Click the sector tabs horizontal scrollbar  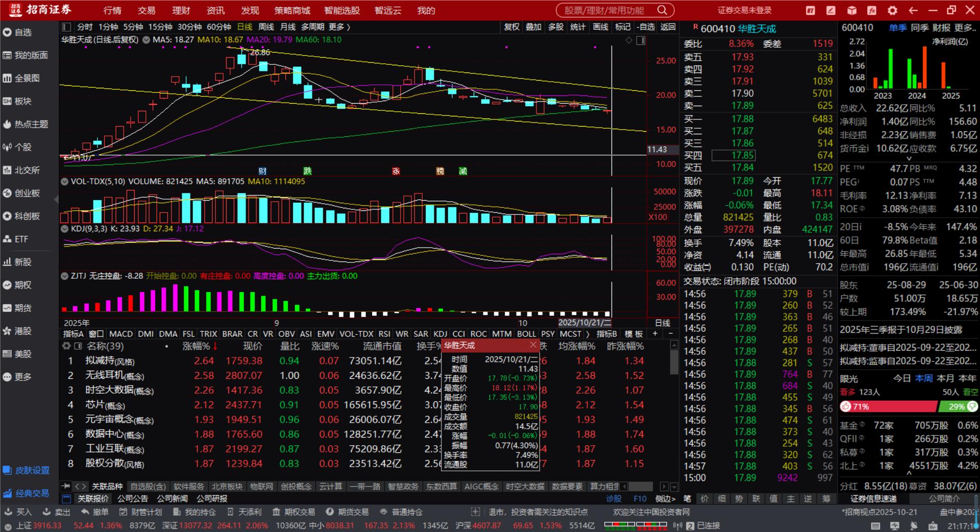(641, 487)
